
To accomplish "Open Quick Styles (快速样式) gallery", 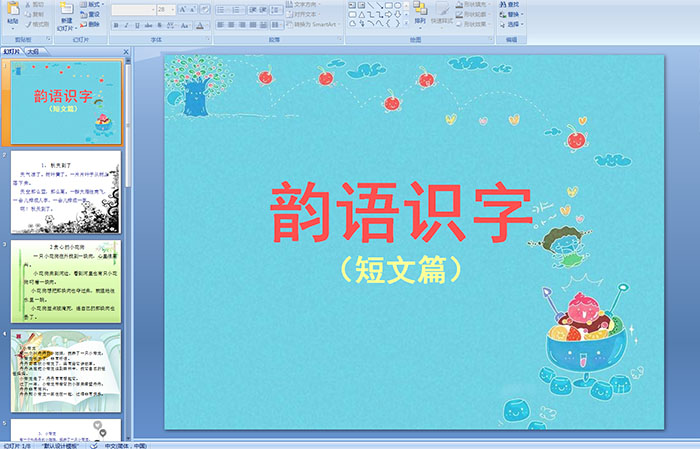I will pyautogui.click(x=442, y=14).
